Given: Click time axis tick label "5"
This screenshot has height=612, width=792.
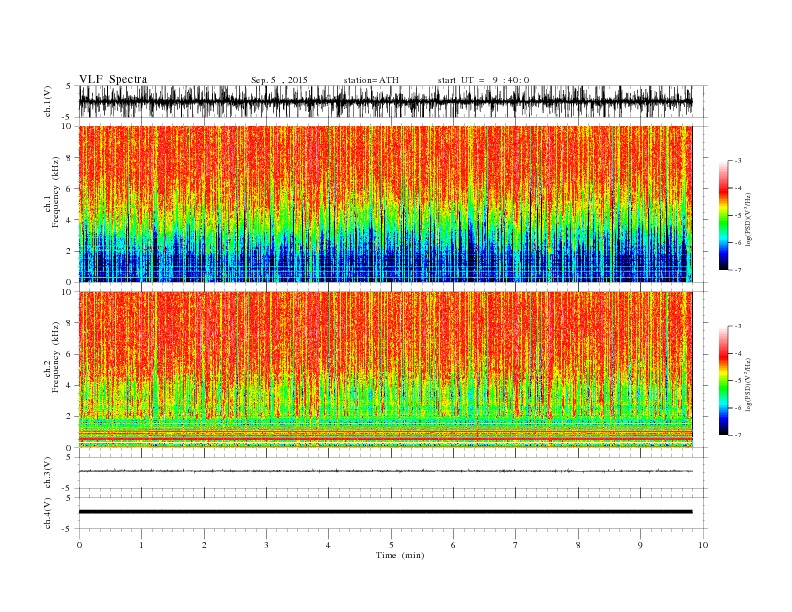Looking at the screenshot, I should point(391,545).
